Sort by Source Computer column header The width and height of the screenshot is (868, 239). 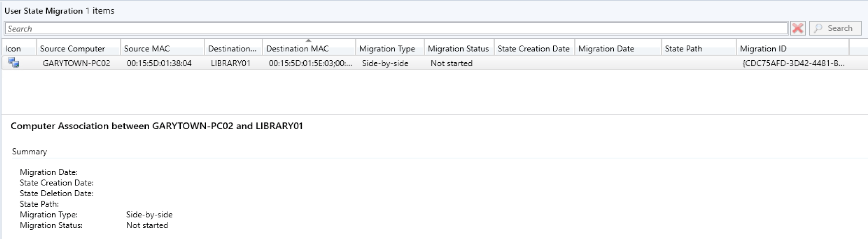[x=72, y=49]
